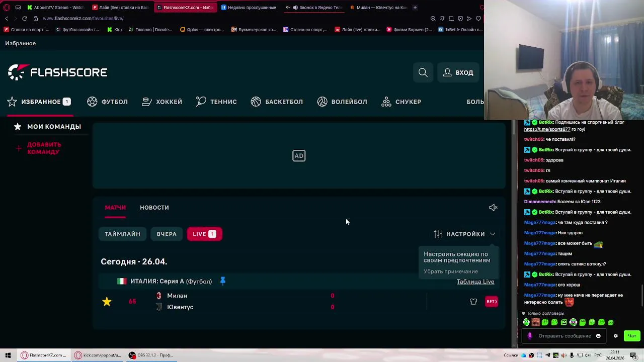Select Таймлайн filter

tap(122, 234)
